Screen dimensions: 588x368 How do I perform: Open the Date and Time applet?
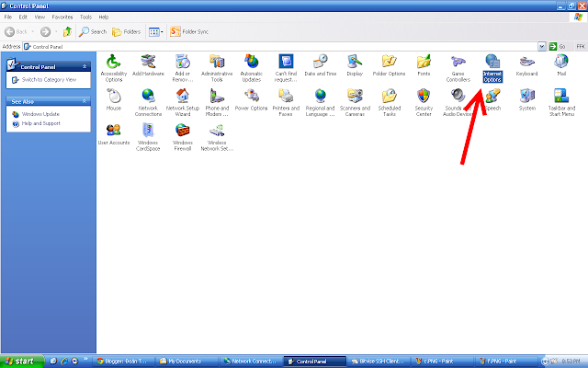(321, 65)
